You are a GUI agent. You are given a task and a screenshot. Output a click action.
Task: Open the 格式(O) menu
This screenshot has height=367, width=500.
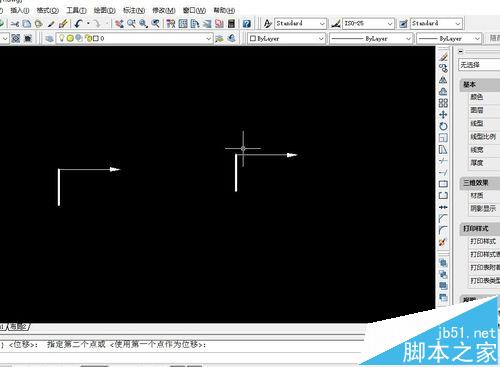[x=48, y=10]
